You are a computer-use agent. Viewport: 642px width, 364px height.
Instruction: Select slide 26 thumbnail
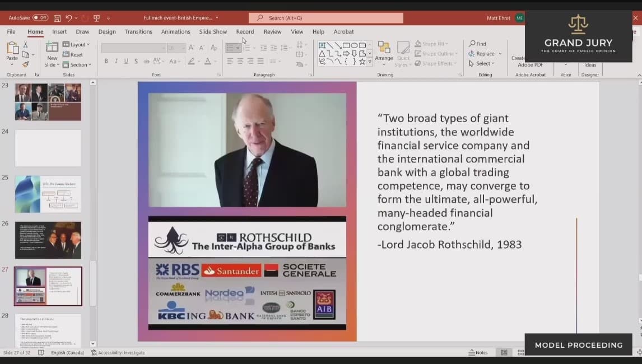(x=48, y=240)
